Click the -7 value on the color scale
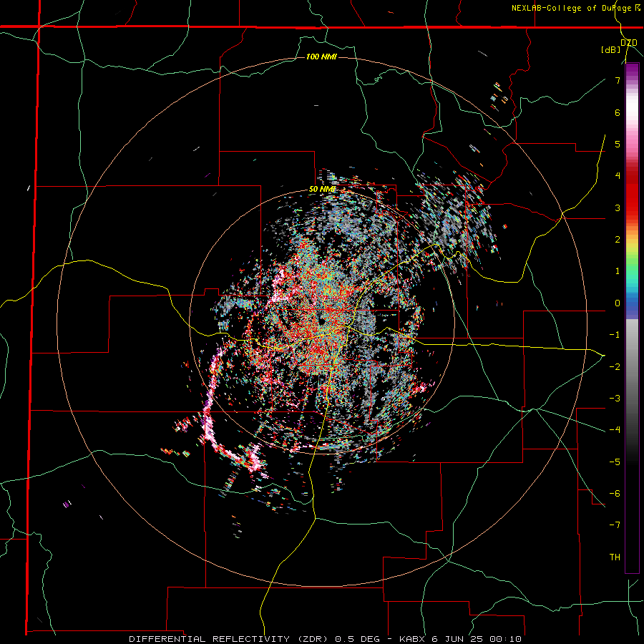The image size is (644, 644). click(x=615, y=525)
